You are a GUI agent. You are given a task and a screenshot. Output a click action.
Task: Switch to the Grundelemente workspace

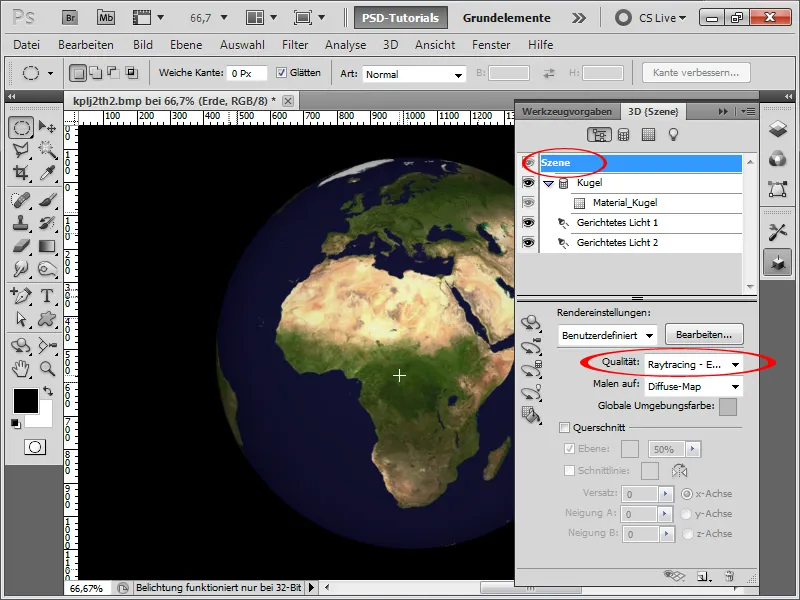[x=506, y=18]
